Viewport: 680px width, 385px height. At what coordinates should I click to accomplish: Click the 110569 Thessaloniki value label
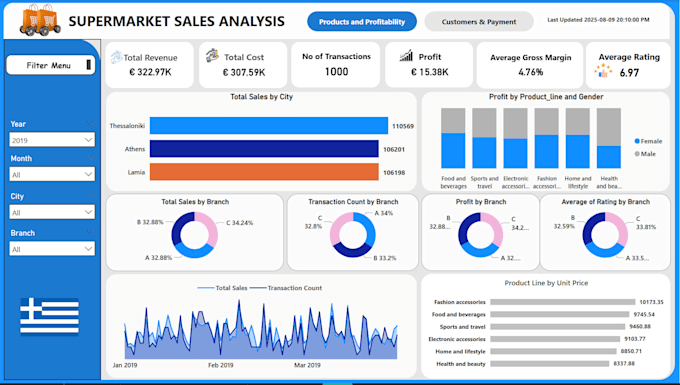pos(403,126)
